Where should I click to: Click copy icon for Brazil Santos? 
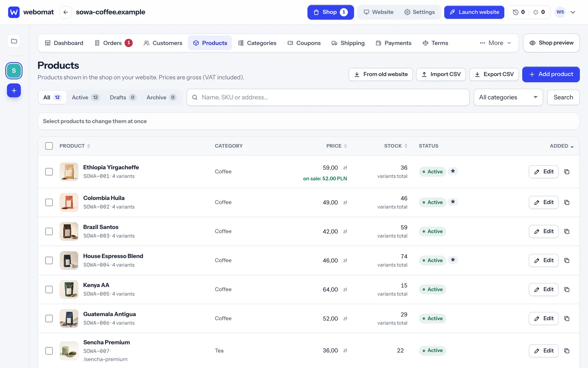(x=567, y=231)
